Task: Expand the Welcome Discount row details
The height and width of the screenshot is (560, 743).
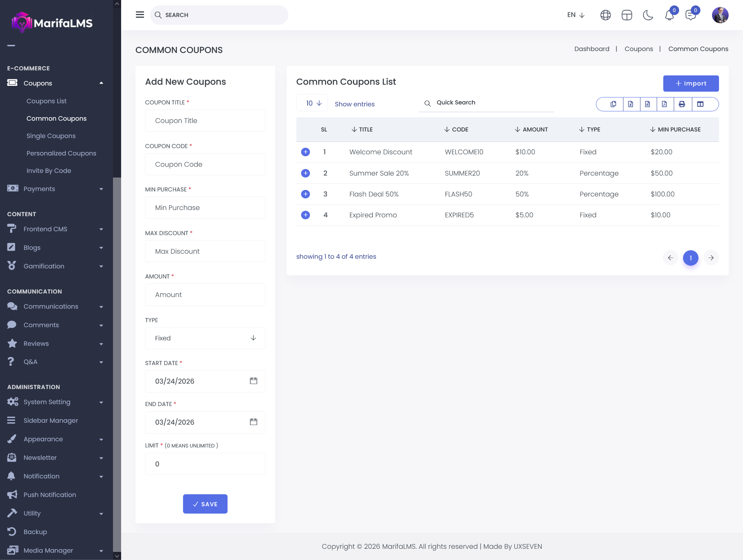Action: point(305,152)
